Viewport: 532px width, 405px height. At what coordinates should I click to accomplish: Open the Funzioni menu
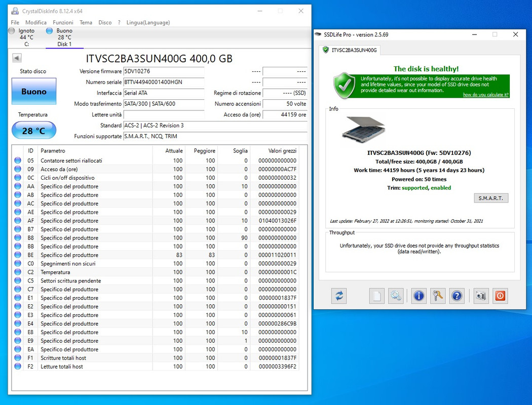(x=63, y=22)
